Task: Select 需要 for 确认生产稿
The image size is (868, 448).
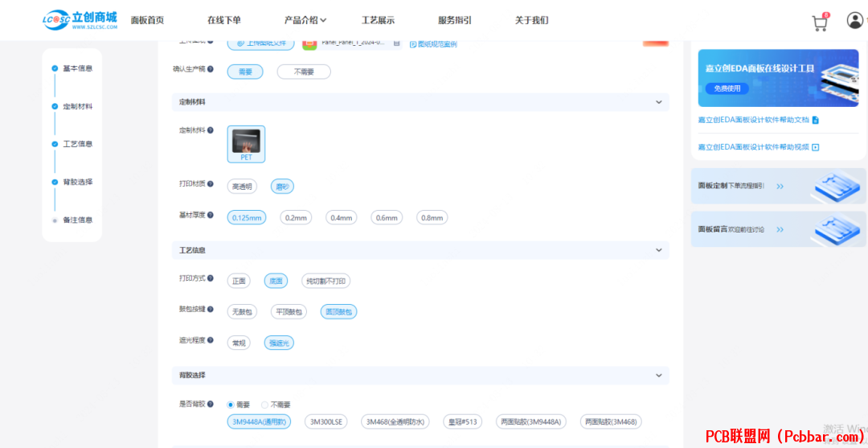Action: [245, 72]
